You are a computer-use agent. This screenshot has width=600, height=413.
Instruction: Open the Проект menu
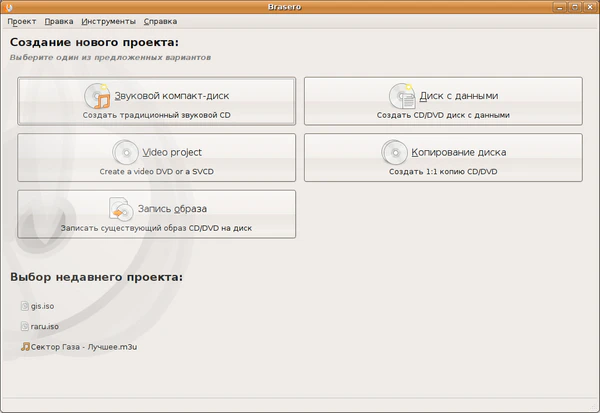(22, 21)
